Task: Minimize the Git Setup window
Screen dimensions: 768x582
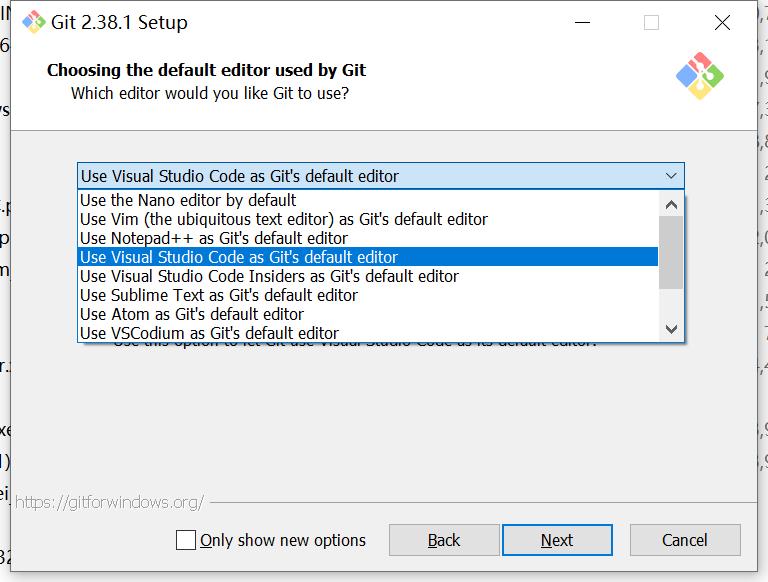Action: (582, 23)
